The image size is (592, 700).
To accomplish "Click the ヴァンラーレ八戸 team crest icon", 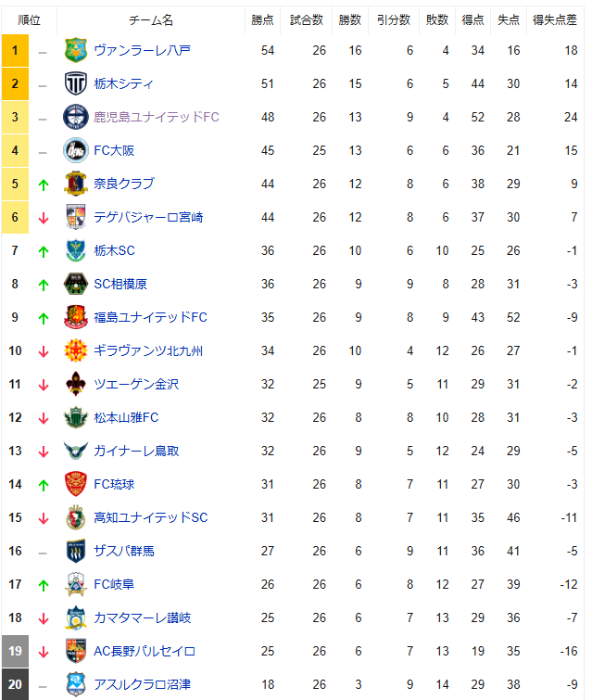I will pos(75,50).
